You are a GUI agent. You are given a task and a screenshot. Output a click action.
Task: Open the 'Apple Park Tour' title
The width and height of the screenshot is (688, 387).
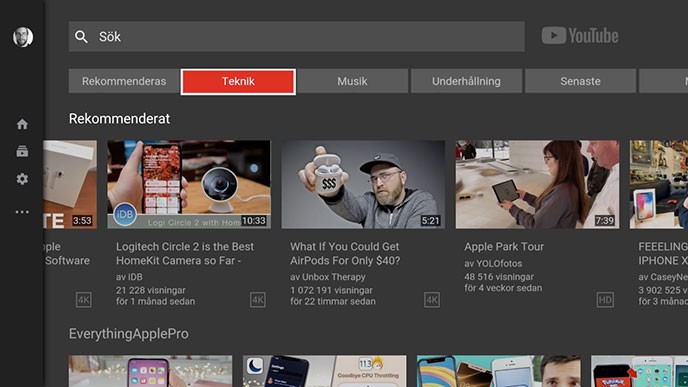(x=504, y=247)
